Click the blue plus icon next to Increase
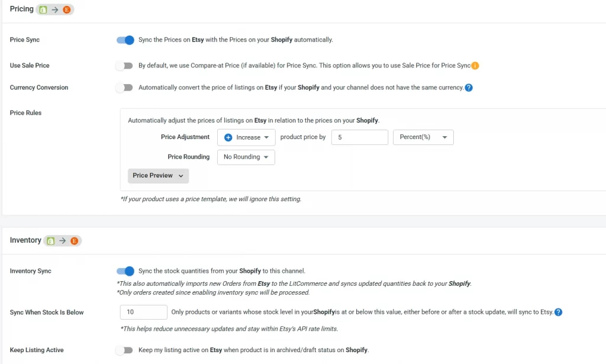This screenshot has height=364, width=606. [x=228, y=137]
